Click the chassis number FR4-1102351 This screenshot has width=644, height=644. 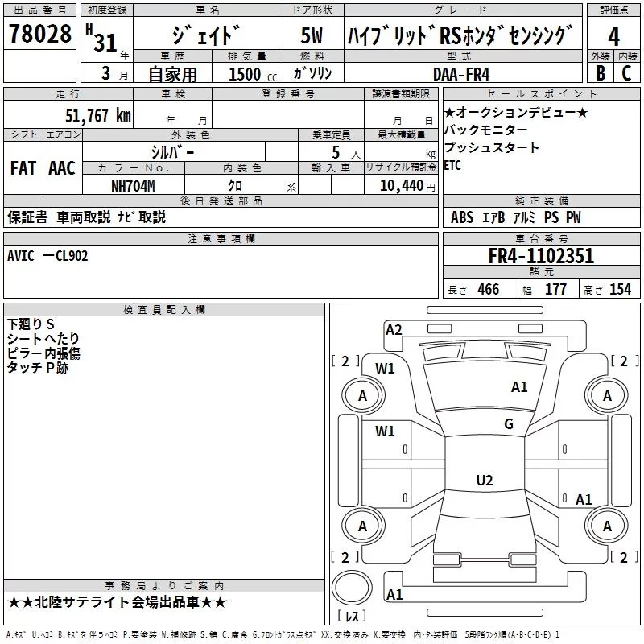[x=541, y=256]
